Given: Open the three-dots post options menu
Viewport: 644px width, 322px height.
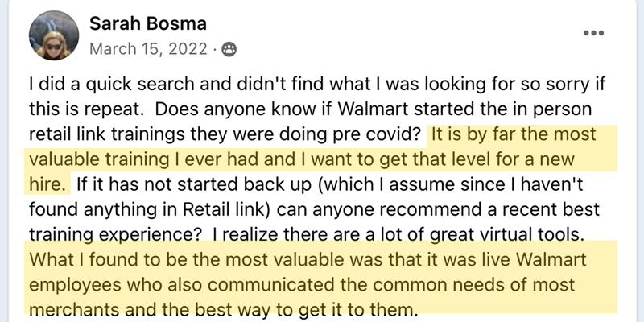Looking at the screenshot, I should [x=593, y=35].
